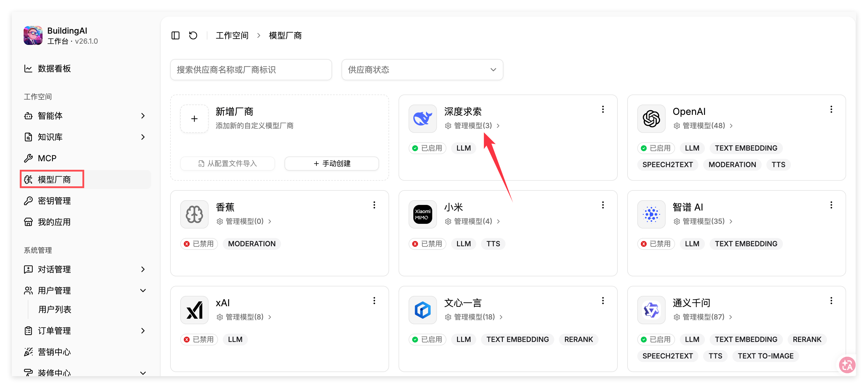Viewport: 868px width, 388px height.
Task: Toggle xAI 已禁用 status badge
Action: pyautogui.click(x=199, y=340)
